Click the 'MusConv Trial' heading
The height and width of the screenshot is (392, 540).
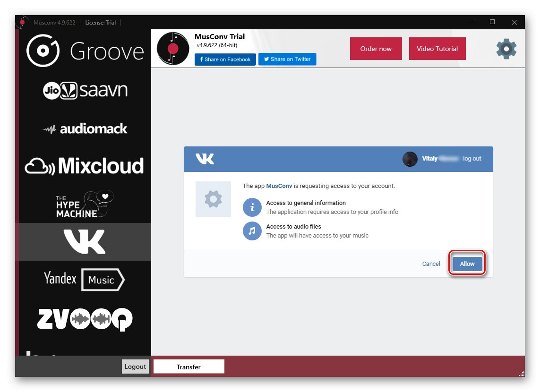click(220, 36)
